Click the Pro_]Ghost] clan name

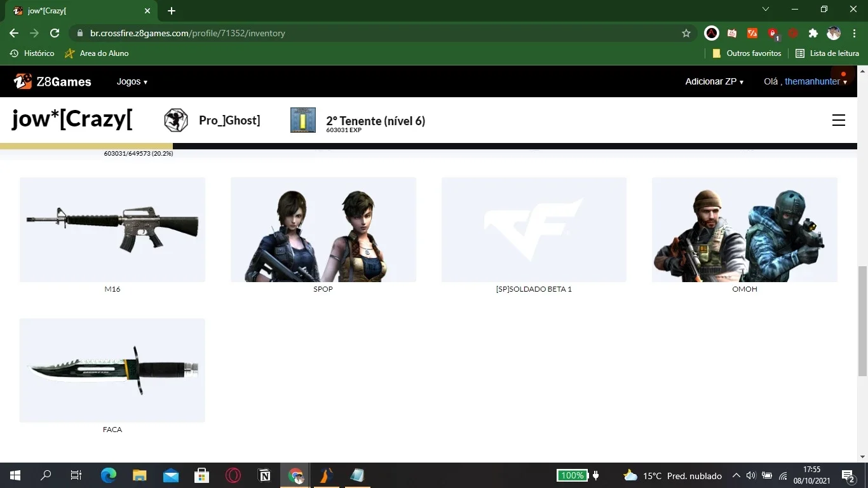tap(229, 120)
